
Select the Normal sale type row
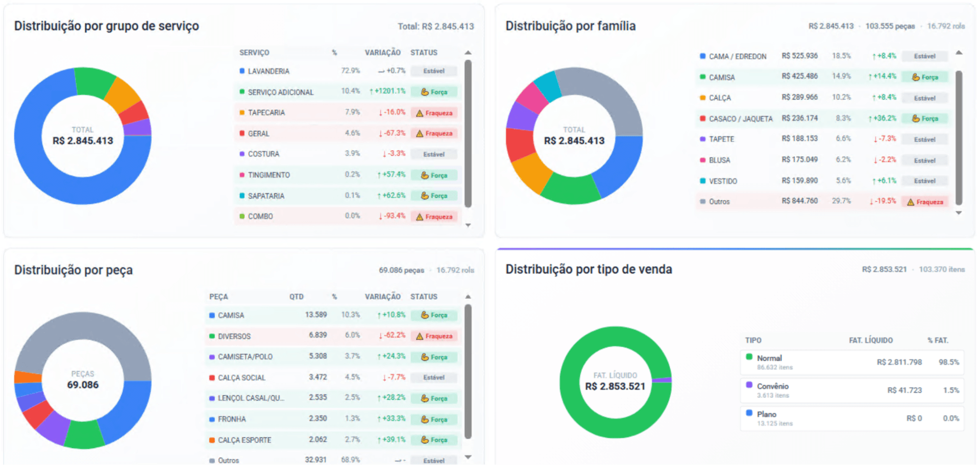click(852, 362)
